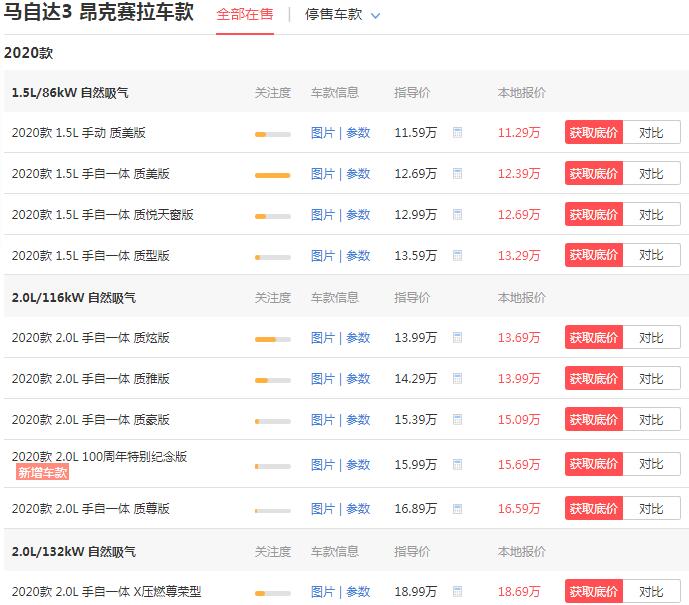Add 质悦天窗版 to 对比 comparison
The height and width of the screenshot is (605, 689).
(x=652, y=214)
